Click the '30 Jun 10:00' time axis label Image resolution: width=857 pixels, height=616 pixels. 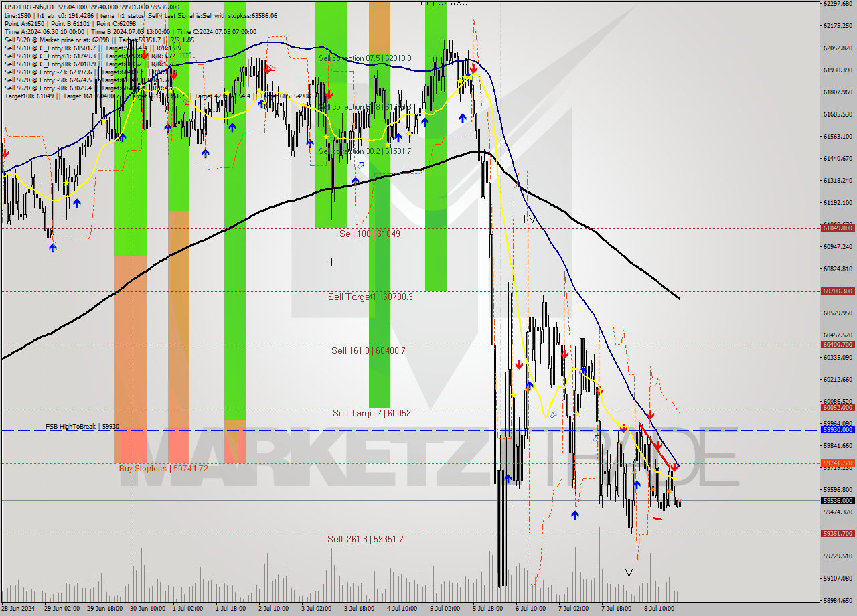(x=147, y=609)
